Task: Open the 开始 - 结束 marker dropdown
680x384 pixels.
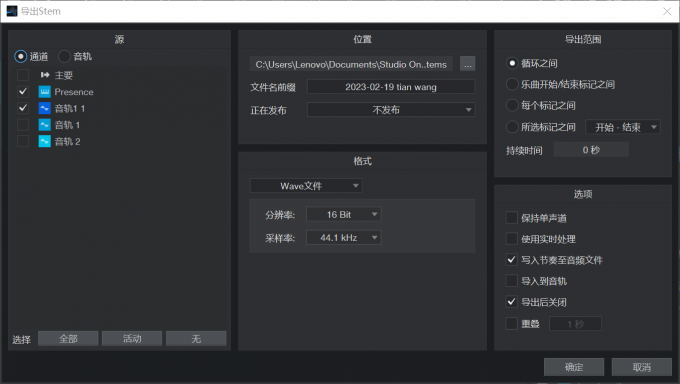Action: tap(623, 127)
